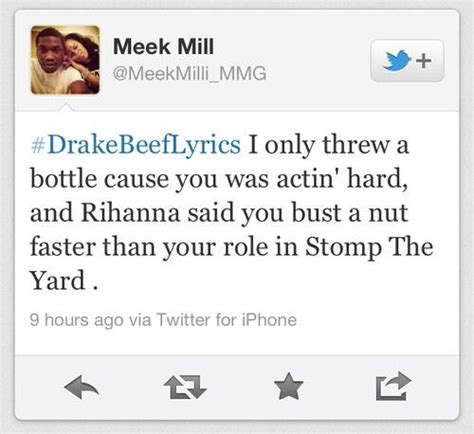Open the share arrow icon

(x=393, y=386)
